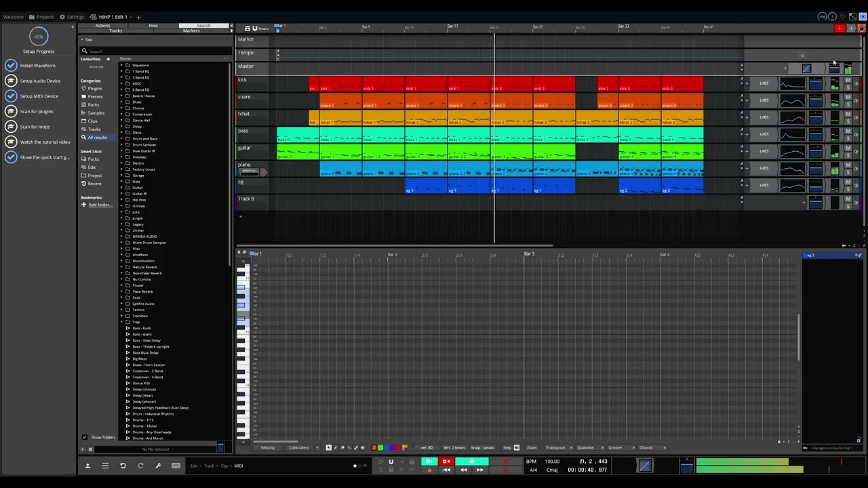Select the Actions tab in browser
This screenshot has width=868, height=488.
(x=103, y=26)
